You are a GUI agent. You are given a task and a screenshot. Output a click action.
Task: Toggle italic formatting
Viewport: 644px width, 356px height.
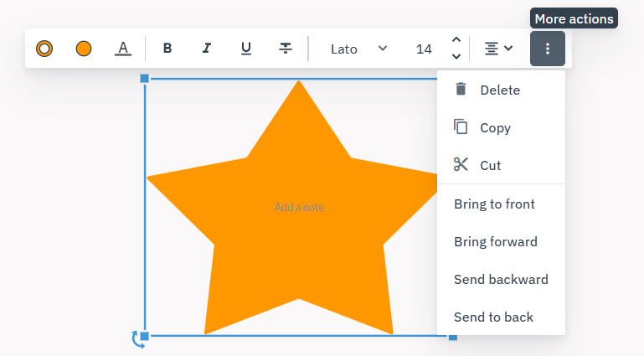[x=207, y=49]
